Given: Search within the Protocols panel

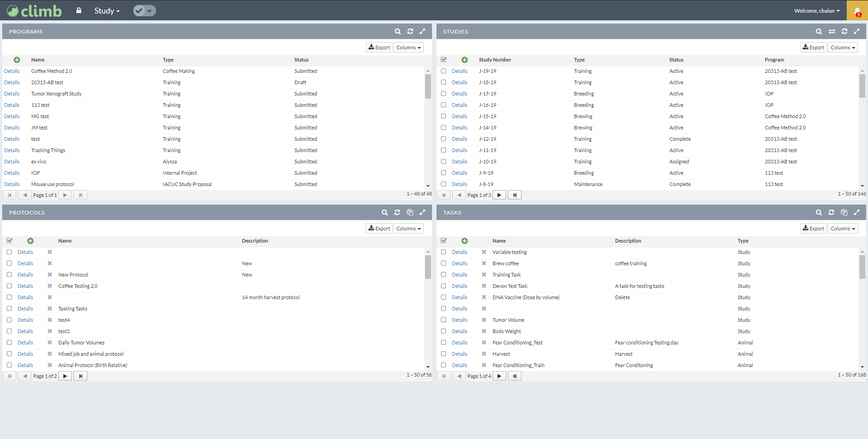Looking at the screenshot, I should [384, 212].
